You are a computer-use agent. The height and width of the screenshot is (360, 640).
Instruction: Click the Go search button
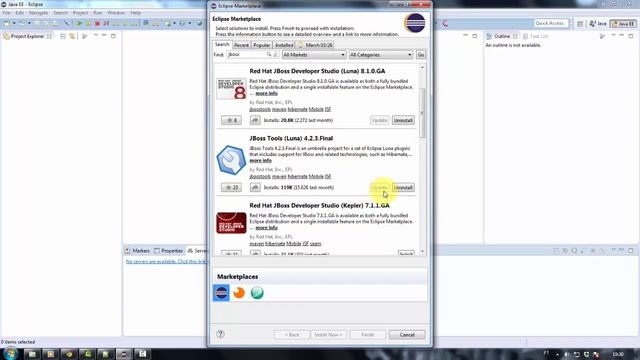(421, 55)
